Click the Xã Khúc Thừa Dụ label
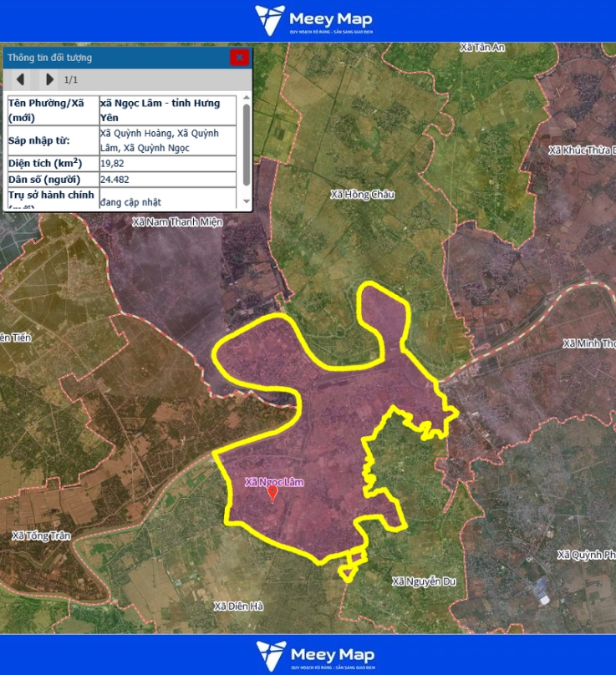Image resolution: width=616 pixels, height=675 pixels. coord(581,150)
